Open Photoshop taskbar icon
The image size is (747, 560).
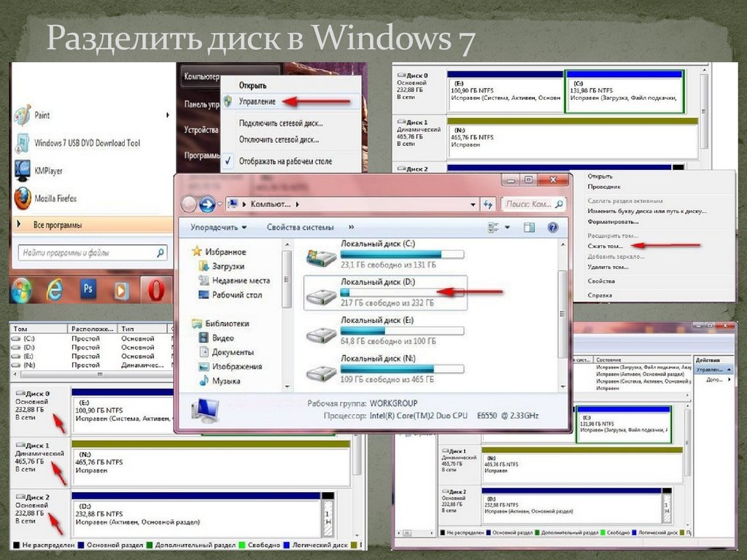click(x=88, y=289)
